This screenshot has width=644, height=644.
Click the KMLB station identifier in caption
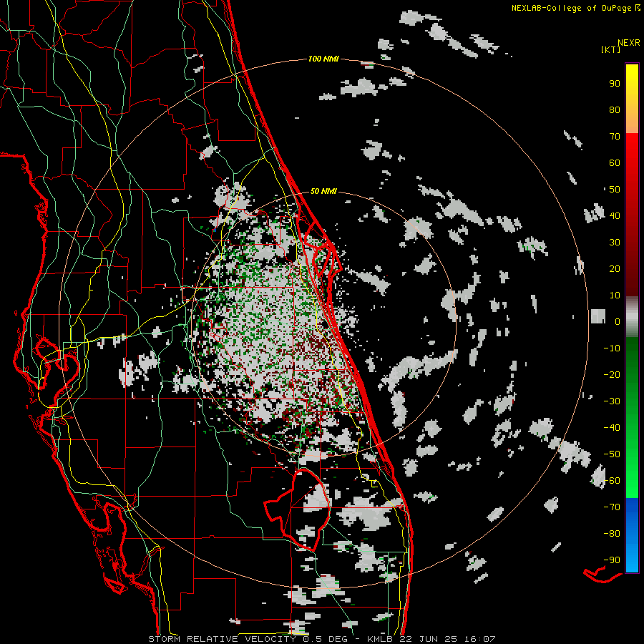click(x=379, y=639)
